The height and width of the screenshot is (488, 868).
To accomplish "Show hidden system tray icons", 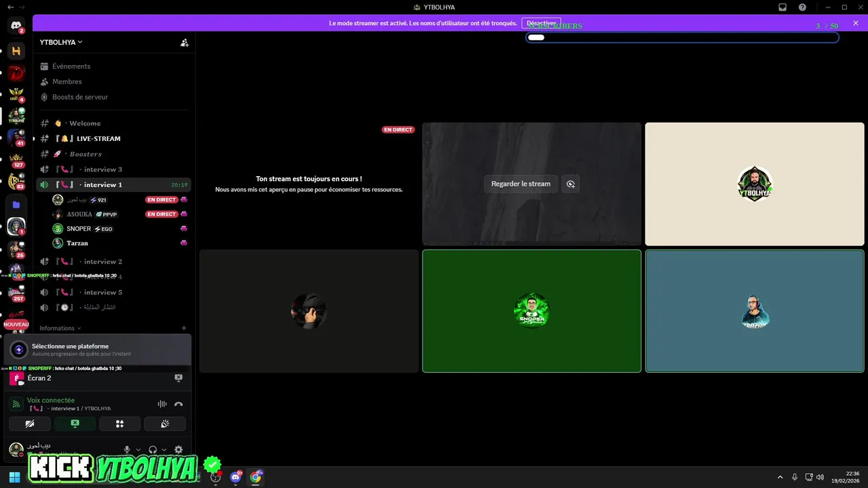I will [780, 477].
